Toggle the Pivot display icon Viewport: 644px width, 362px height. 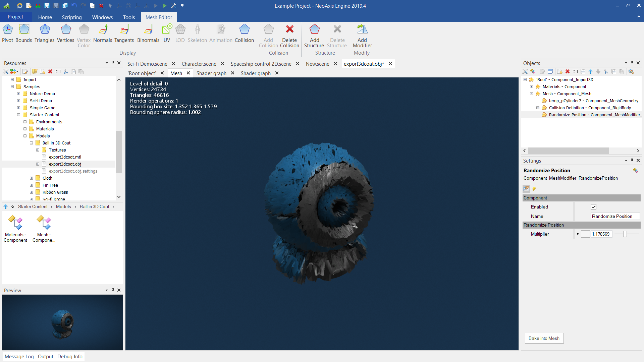tap(7, 30)
